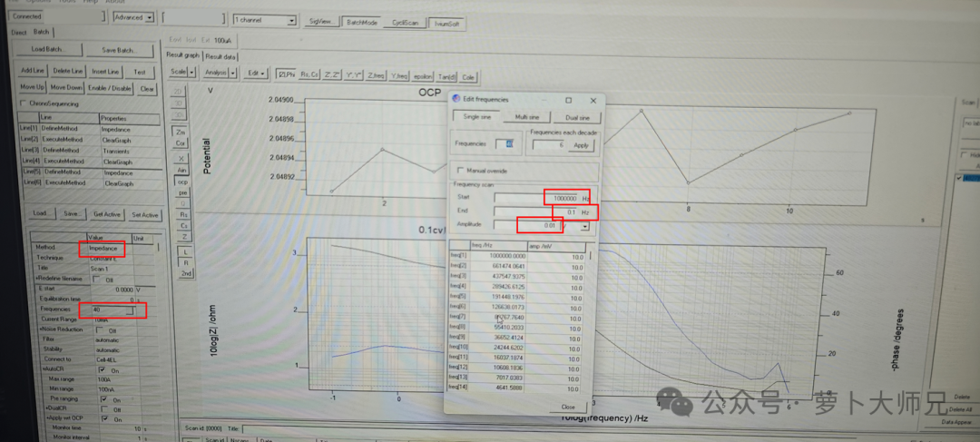Click the 3D graph view button

(179, 103)
